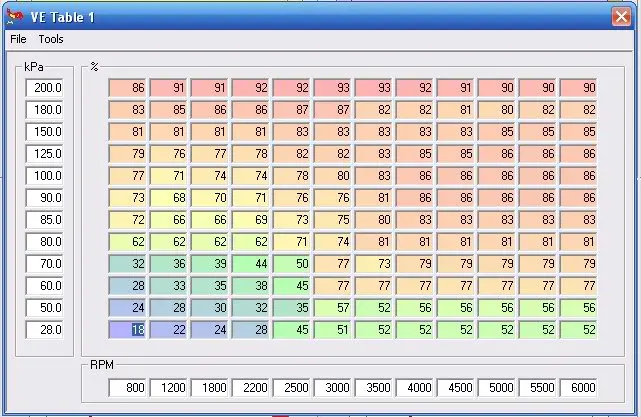Select the 85.0 kPa bin field
This screenshot has width=641, height=417.
point(45,220)
